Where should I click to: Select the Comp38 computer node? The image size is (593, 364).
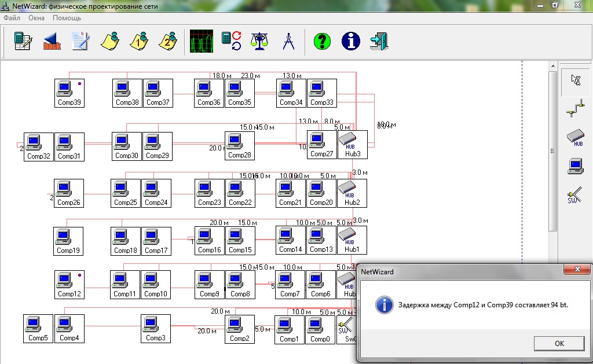coord(127,93)
